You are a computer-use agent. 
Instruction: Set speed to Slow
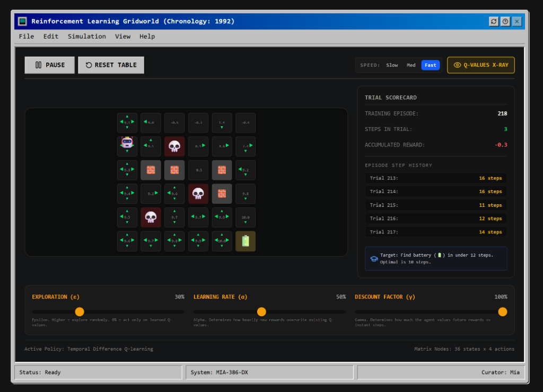click(392, 65)
